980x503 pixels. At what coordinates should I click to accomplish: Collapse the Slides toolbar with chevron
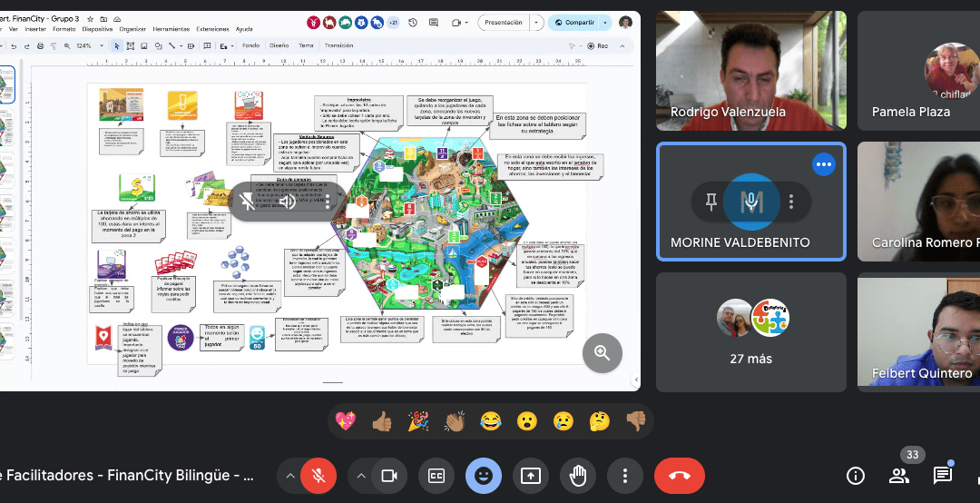(622, 45)
